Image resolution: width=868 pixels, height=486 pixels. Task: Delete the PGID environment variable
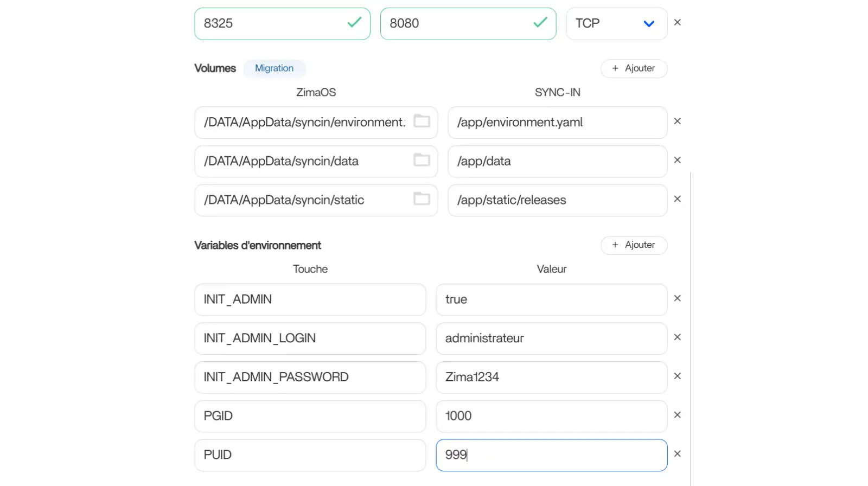point(677,415)
